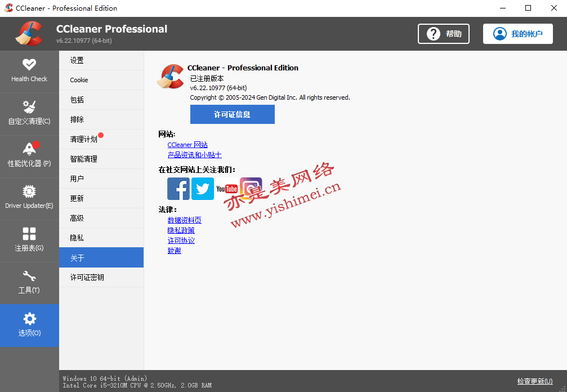Open Performance Optimizer (性能优化器) section

pyautogui.click(x=29, y=156)
